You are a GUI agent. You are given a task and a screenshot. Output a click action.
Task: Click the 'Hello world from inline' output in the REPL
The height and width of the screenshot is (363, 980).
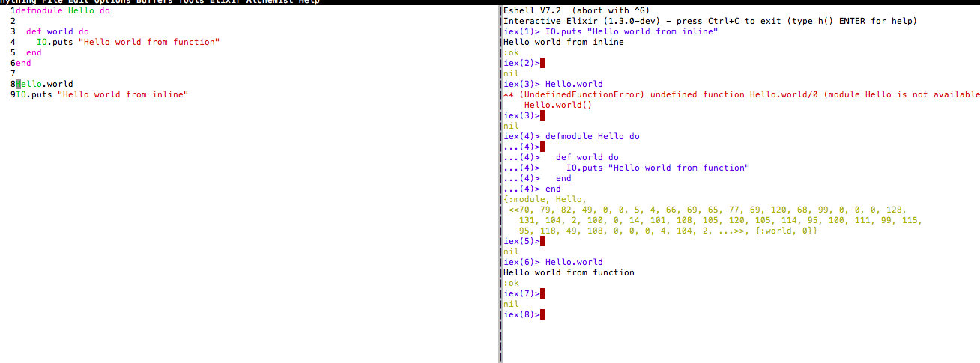563,42
